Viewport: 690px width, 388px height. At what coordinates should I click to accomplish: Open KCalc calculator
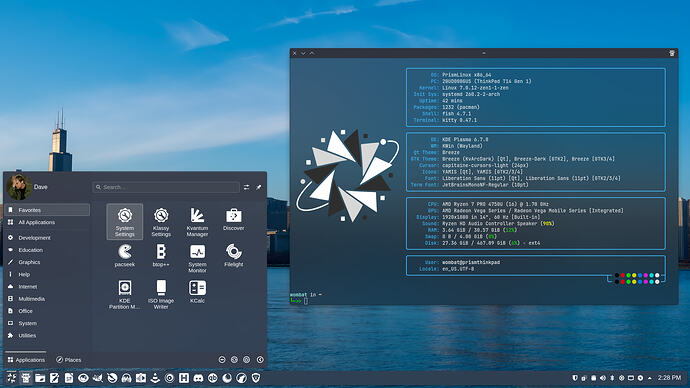(197, 292)
